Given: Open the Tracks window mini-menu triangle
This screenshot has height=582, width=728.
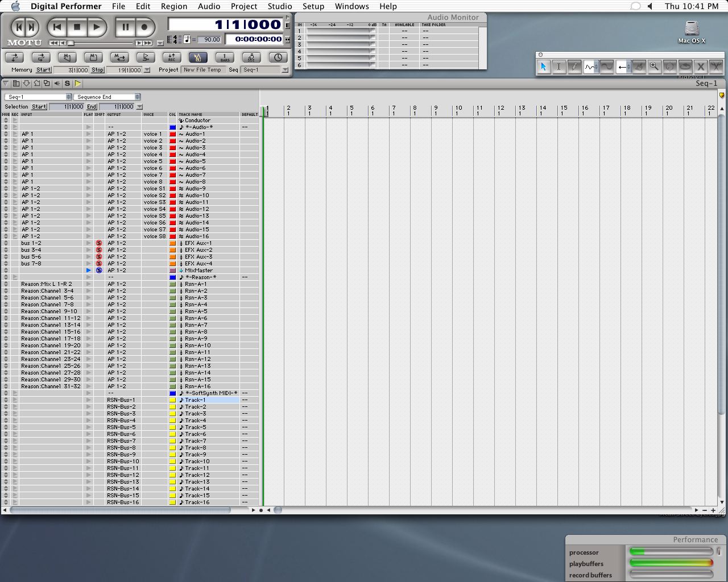Looking at the screenshot, I should pyautogui.click(x=6, y=84).
